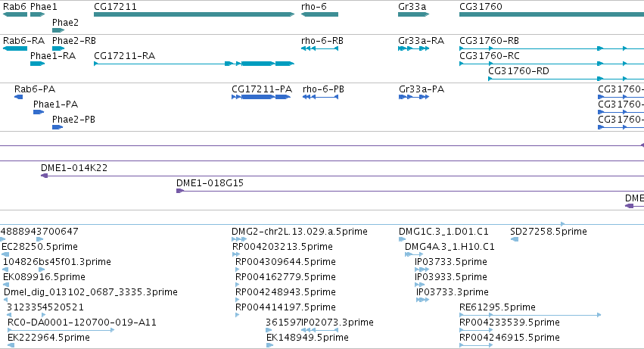
Task: Click the DME1-014K22 clone arrowhead
Action: click(44, 176)
